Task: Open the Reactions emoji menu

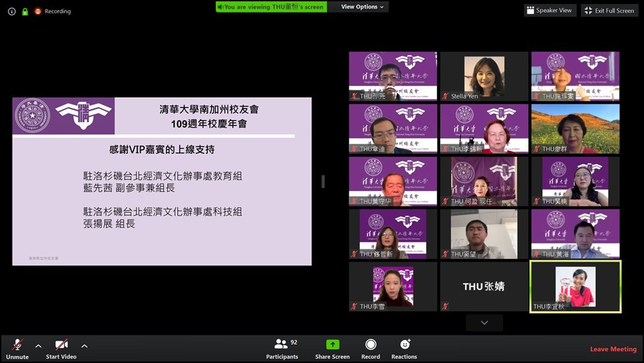Action: click(404, 345)
